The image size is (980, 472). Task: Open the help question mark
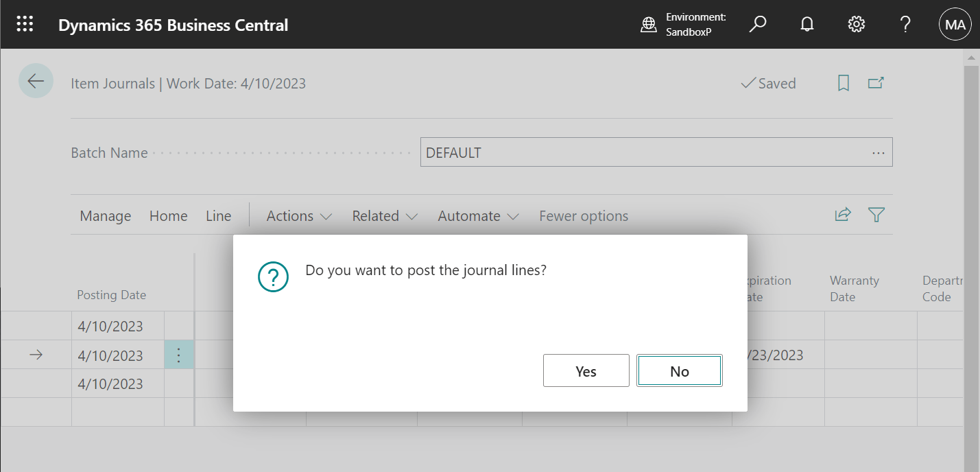[x=905, y=23]
